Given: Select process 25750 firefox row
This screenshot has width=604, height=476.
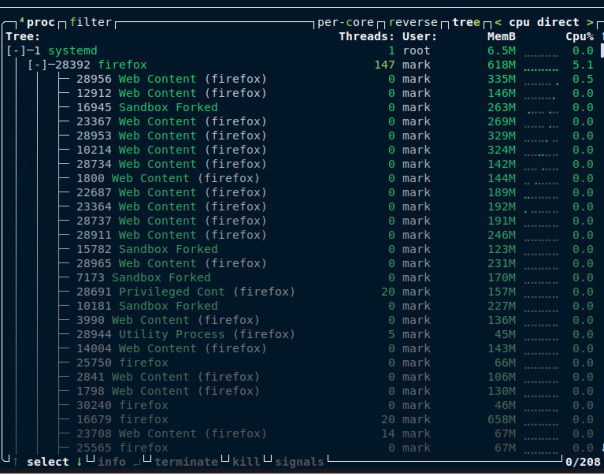Looking at the screenshot, I should tap(300, 362).
